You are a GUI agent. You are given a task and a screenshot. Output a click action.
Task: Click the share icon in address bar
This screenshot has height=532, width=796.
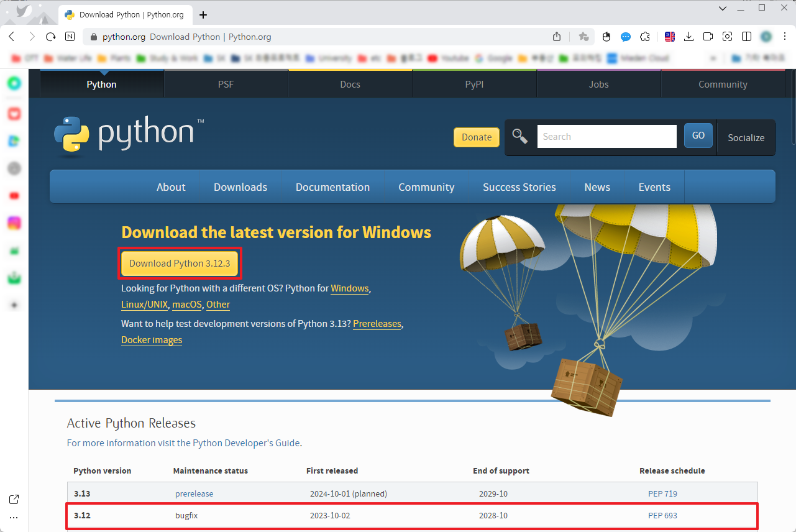point(557,37)
